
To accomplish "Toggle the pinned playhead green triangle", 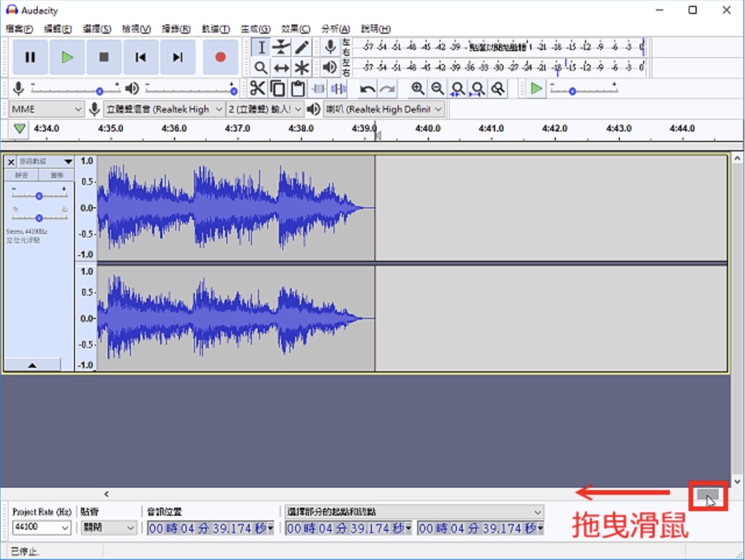I will (19, 129).
